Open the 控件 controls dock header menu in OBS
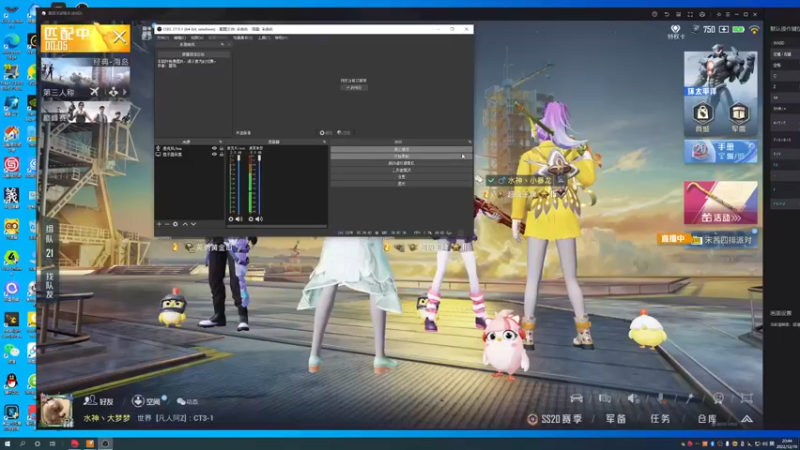Image resolution: width=800 pixels, height=450 pixels. tap(469, 142)
